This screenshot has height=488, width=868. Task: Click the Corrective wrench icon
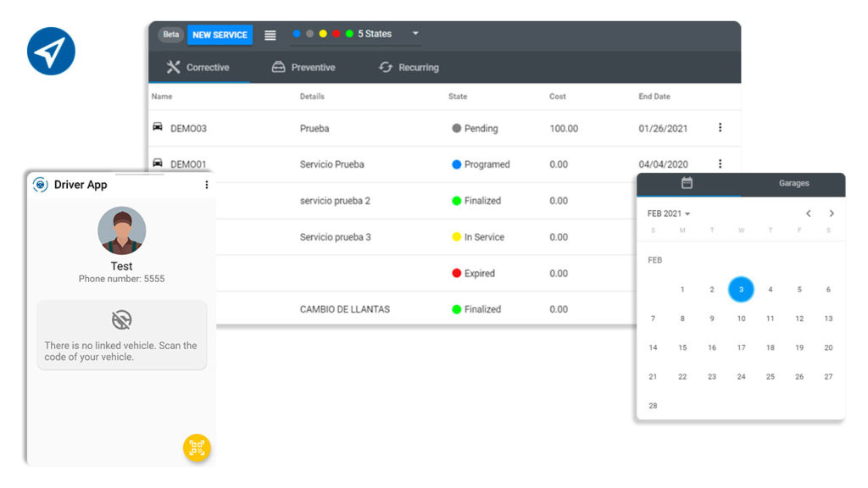click(x=173, y=68)
